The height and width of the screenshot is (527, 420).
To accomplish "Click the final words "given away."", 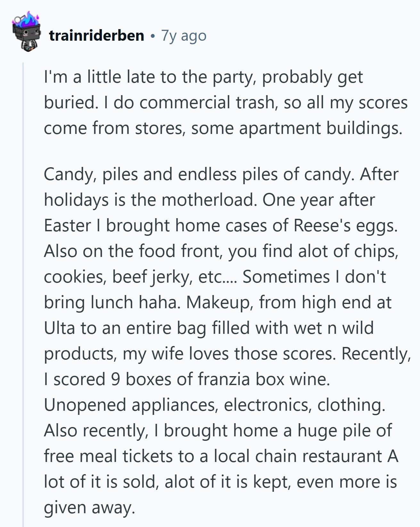I will click(x=89, y=507).
